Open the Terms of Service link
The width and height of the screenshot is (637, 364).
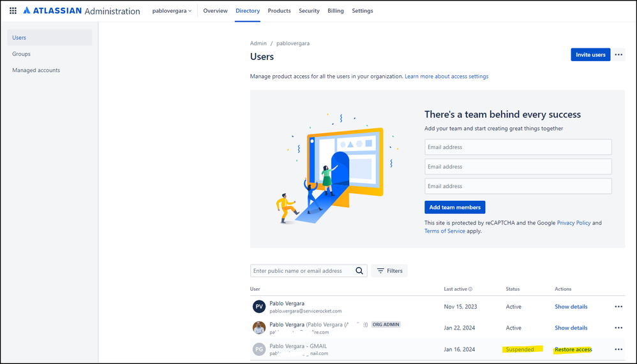click(445, 231)
